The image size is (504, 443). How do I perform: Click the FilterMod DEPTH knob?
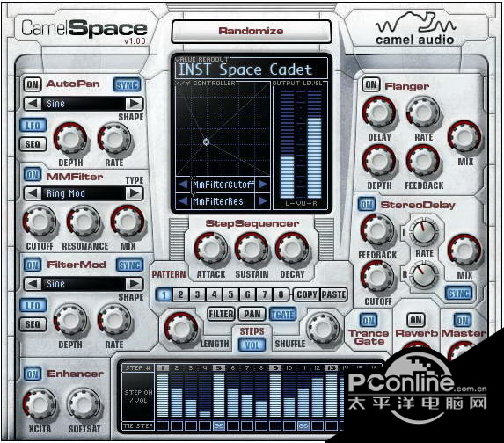tap(70, 320)
